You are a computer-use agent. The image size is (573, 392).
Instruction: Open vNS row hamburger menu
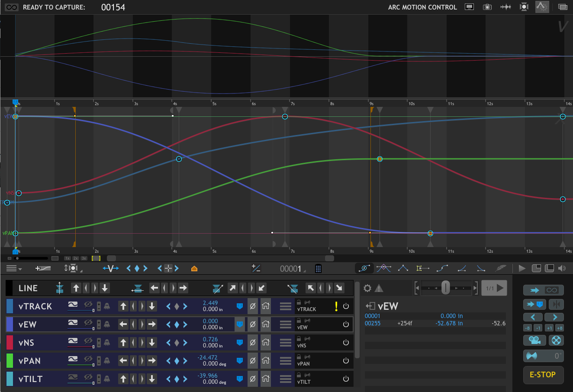(x=286, y=343)
